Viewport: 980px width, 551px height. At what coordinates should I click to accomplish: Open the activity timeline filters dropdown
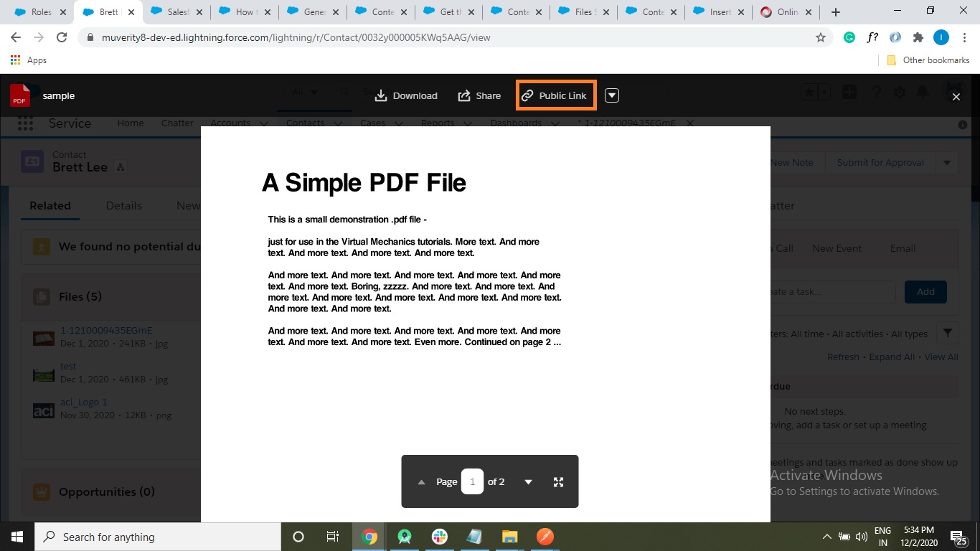coord(946,333)
